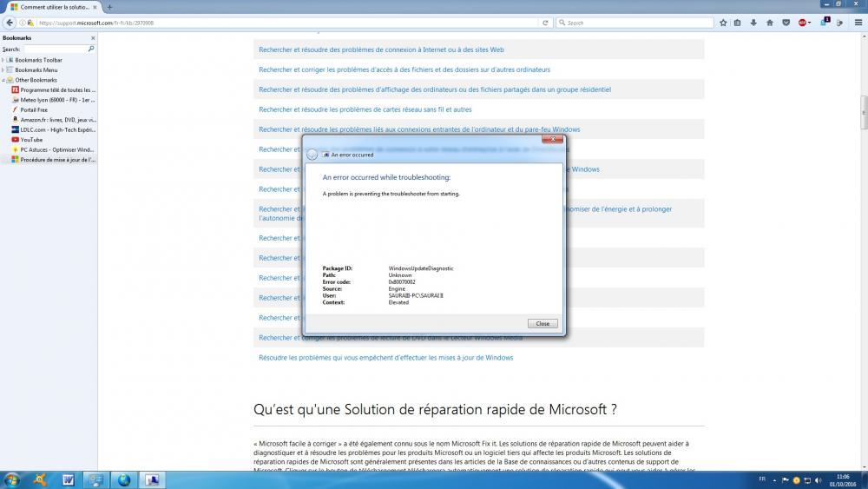This screenshot has height=489, width=868.
Task: Click the red Adblock Plus icon
Action: coord(802,23)
